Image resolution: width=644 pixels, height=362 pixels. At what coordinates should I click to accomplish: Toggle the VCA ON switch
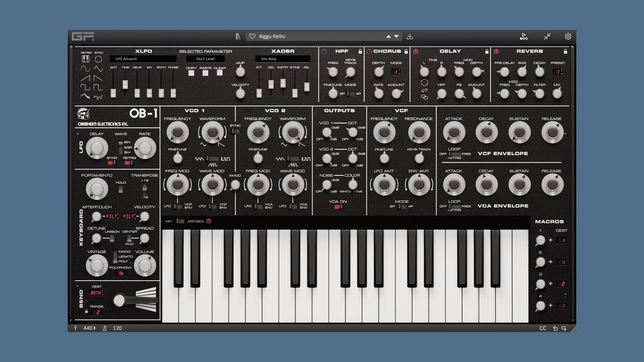click(338, 207)
